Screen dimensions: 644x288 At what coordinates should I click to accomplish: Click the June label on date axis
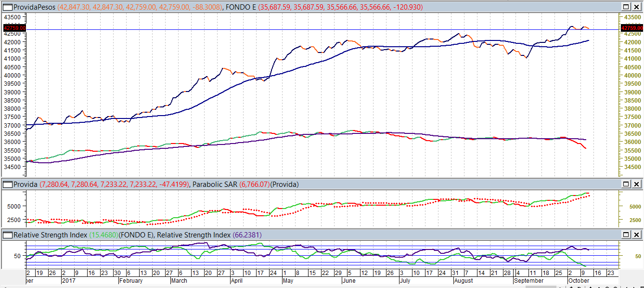click(348, 280)
